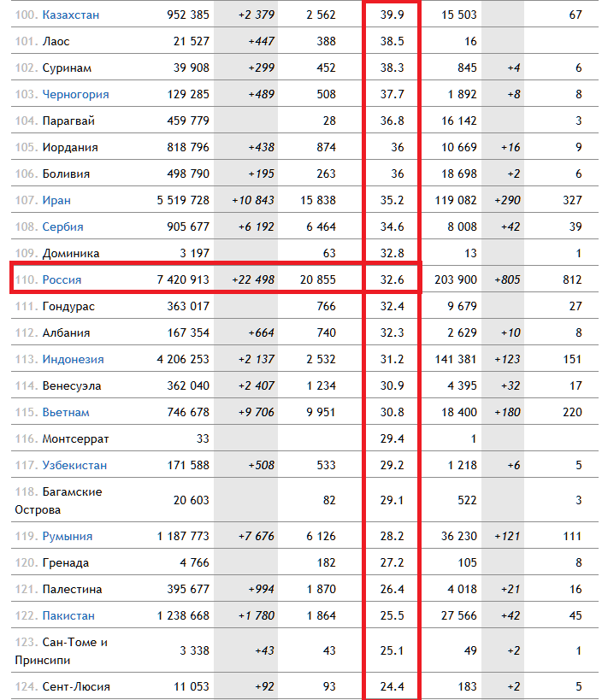The image size is (602, 700).
Task: Select the Лаос row name
Action: coord(56,41)
